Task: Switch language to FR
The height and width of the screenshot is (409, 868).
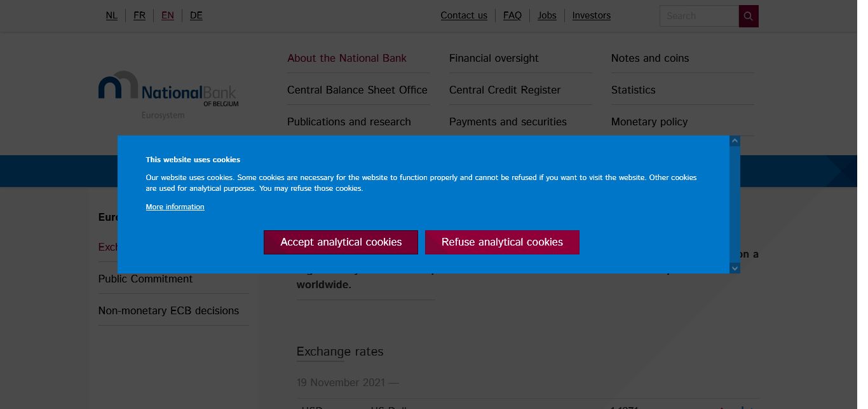Action: 140,15
